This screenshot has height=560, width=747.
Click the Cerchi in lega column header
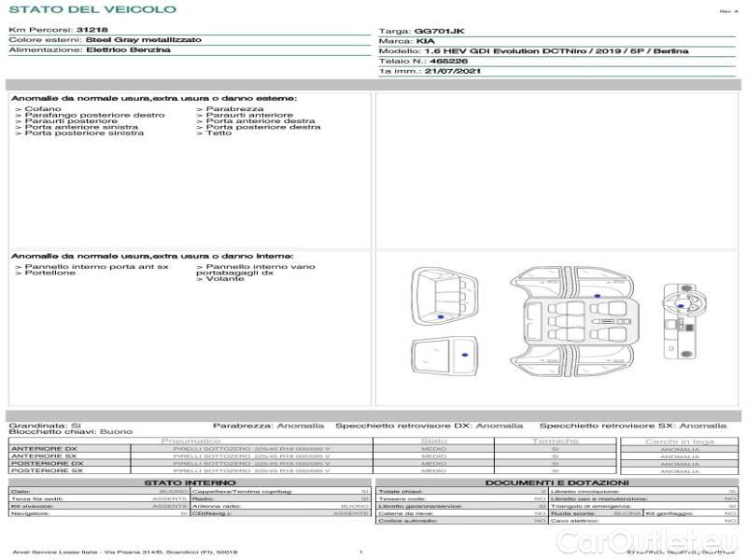[680, 441]
